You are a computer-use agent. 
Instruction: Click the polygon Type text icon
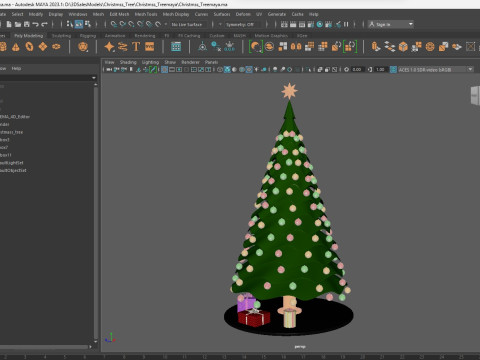(x=136, y=47)
